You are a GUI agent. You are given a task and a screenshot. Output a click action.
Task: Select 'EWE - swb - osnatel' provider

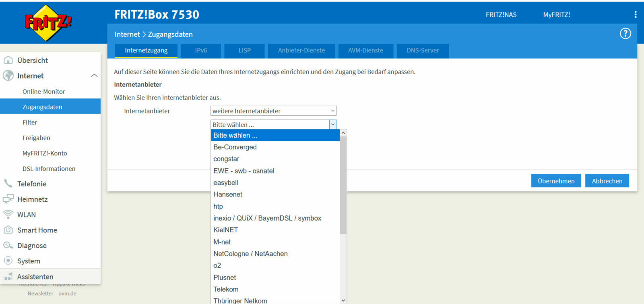(x=275, y=171)
